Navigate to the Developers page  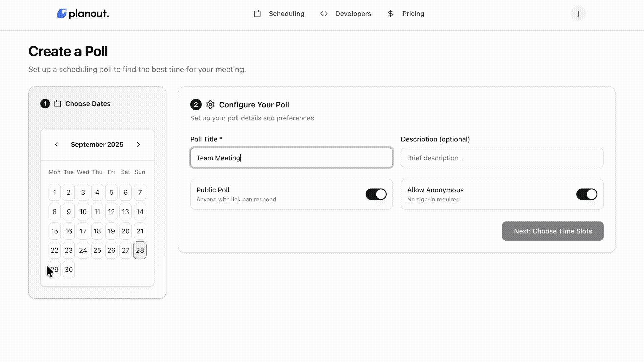pos(353,14)
